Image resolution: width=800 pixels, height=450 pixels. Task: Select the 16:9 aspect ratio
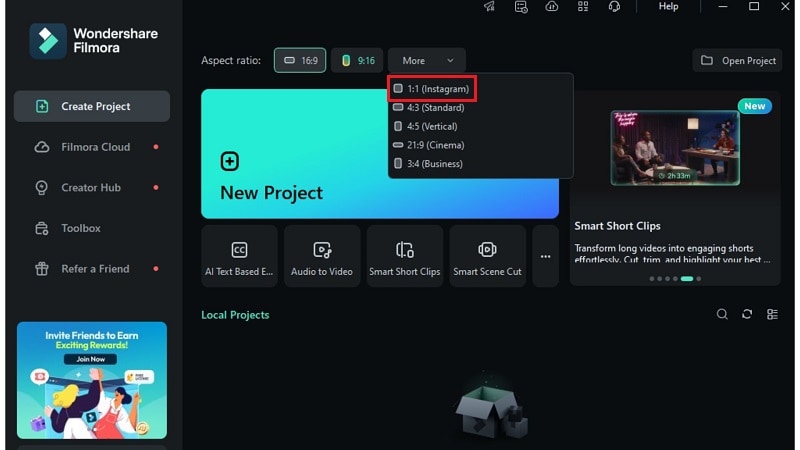300,60
